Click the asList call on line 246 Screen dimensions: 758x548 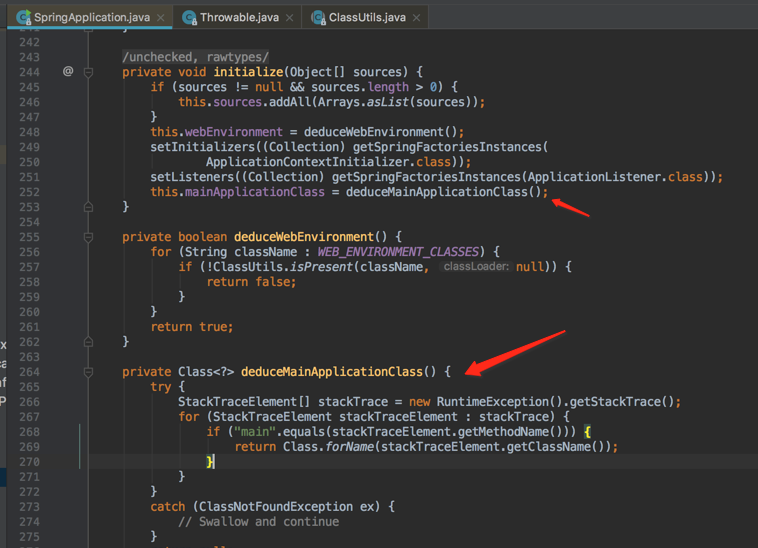click(387, 102)
